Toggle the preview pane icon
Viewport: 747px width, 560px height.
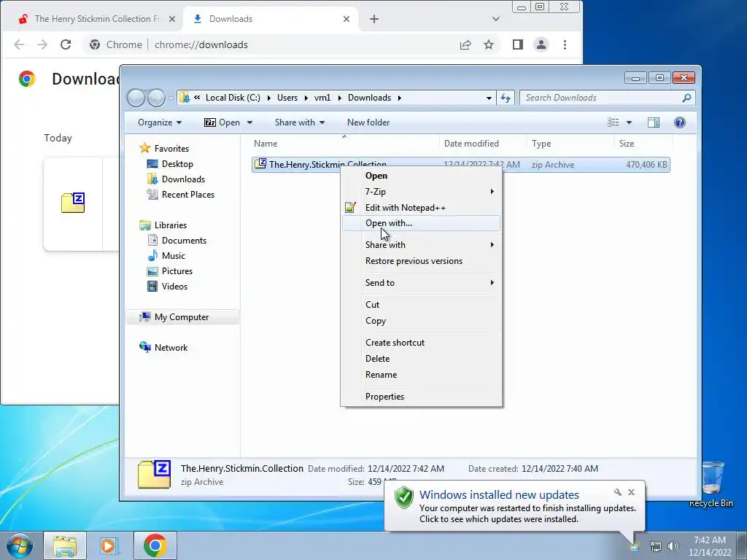(654, 122)
